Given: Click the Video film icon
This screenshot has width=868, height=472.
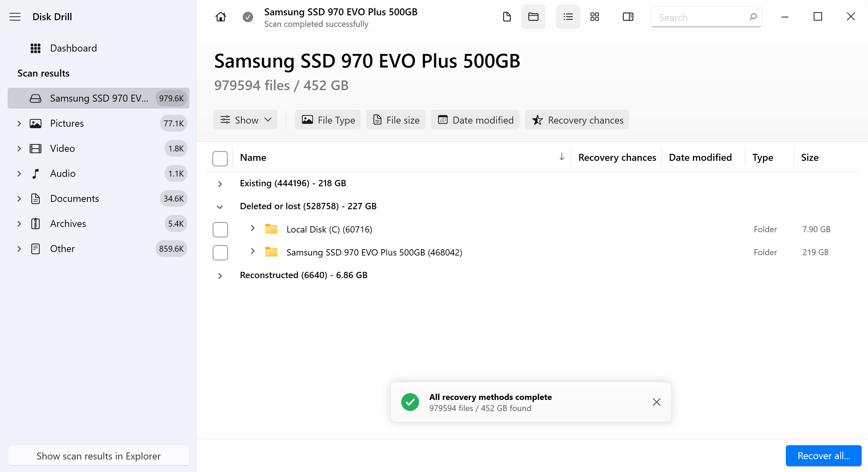Looking at the screenshot, I should coord(36,148).
